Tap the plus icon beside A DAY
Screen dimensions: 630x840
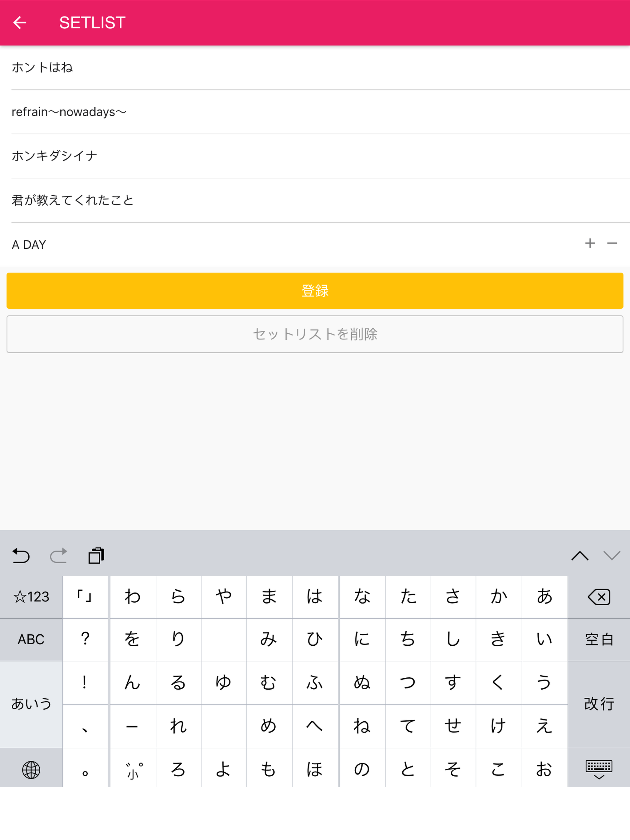pos(590,243)
